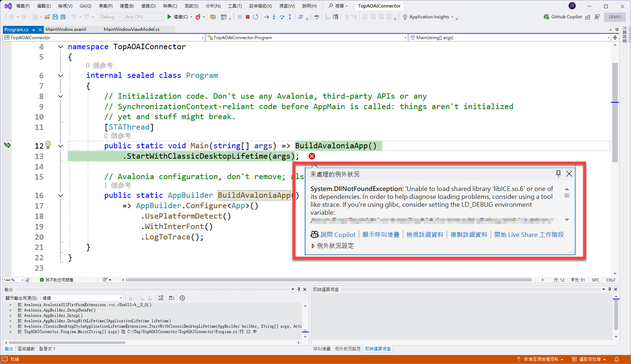Pin the Program.cs tab

pyautogui.click(x=34, y=29)
